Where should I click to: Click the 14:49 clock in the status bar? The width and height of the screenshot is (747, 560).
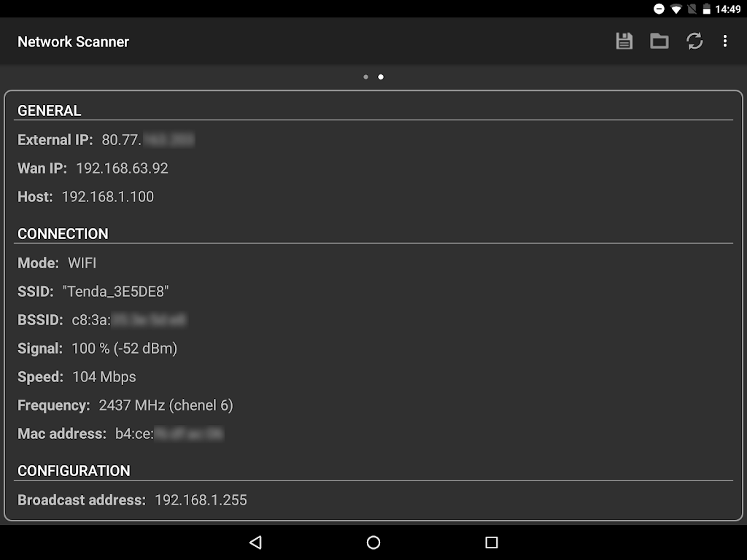coord(728,9)
